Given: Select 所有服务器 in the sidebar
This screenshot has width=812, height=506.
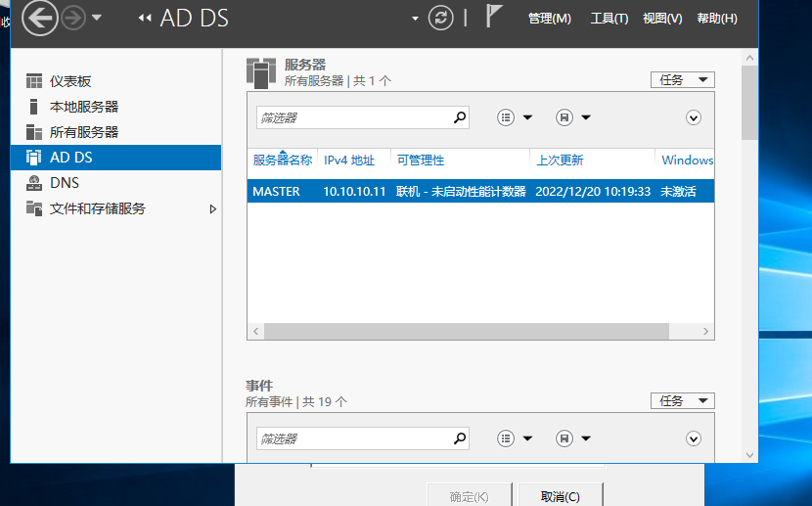Looking at the screenshot, I should (x=116, y=132).
